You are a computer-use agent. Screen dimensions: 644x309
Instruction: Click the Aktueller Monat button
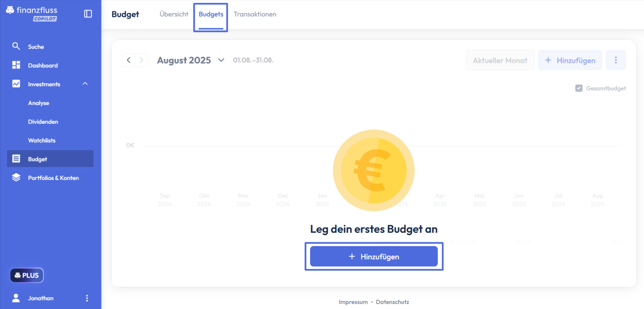pyautogui.click(x=500, y=60)
